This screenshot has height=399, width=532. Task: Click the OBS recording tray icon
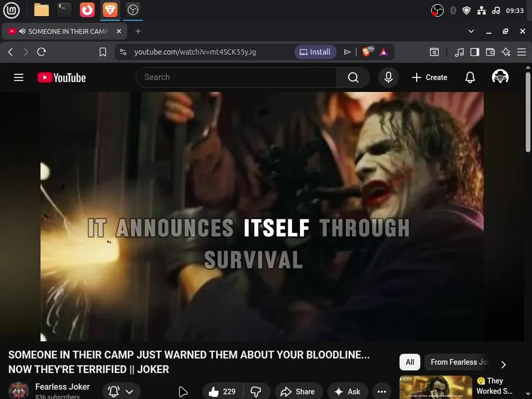coord(437,11)
